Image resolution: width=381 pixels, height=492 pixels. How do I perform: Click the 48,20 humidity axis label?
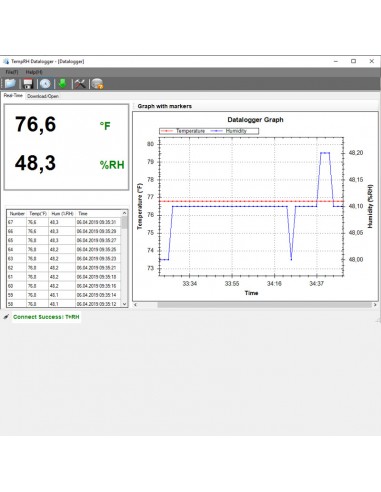click(356, 153)
